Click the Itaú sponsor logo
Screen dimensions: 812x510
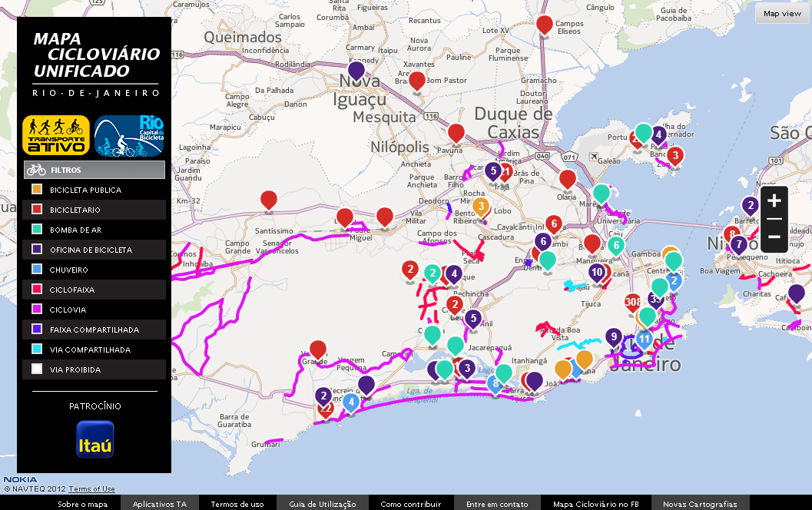pyautogui.click(x=94, y=439)
